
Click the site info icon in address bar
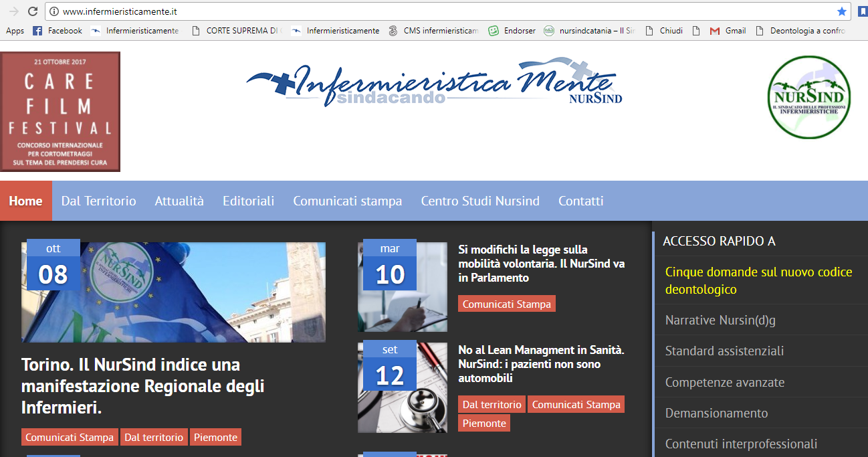(x=55, y=11)
